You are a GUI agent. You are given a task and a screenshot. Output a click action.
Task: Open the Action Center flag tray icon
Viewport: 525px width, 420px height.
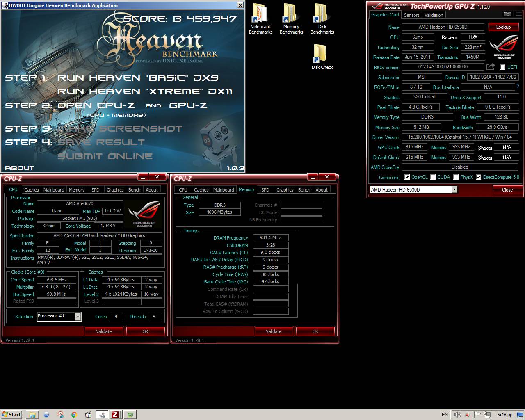(x=477, y=415)
